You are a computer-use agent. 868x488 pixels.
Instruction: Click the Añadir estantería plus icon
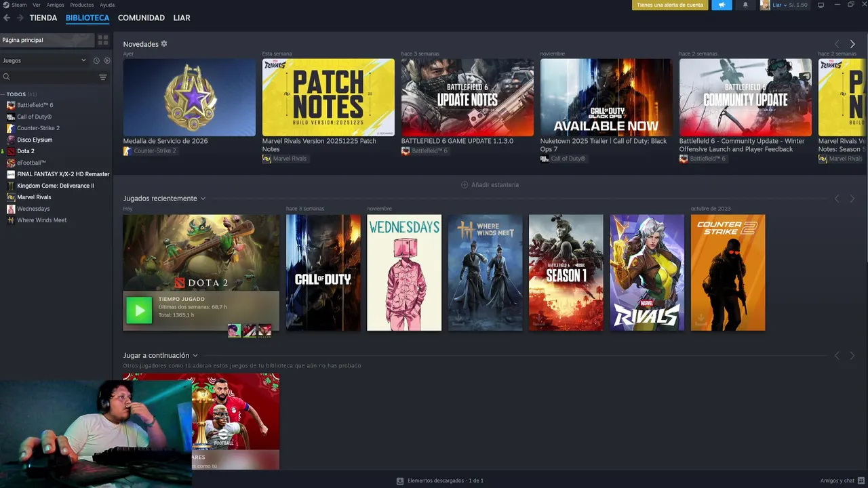(x=465, y=184)
